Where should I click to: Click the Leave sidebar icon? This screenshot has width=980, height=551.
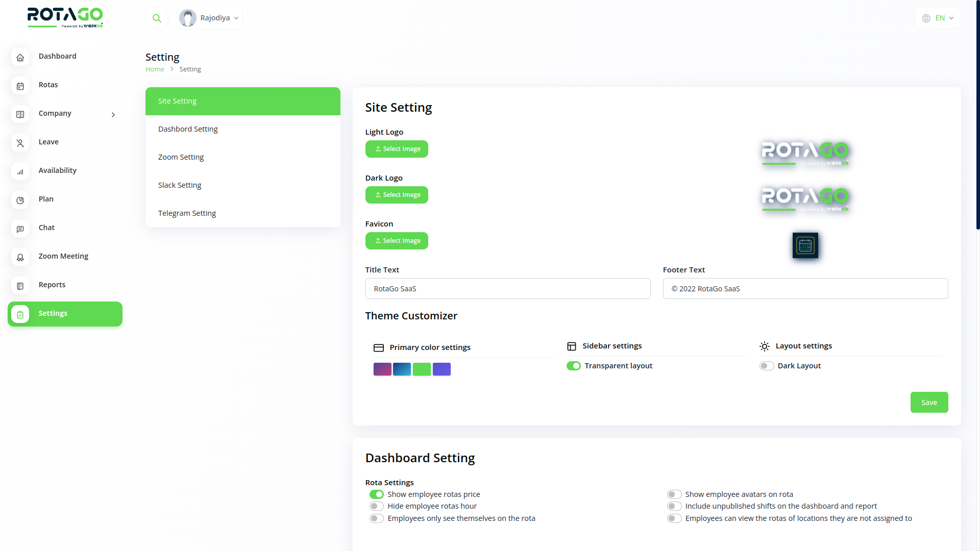click(20, 143)
